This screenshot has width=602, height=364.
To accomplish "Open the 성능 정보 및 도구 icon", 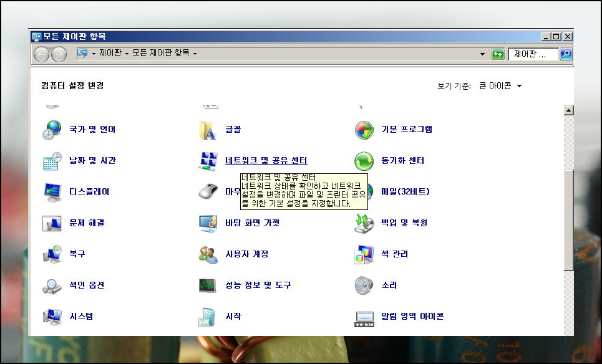I will click(x=208, y=285).
